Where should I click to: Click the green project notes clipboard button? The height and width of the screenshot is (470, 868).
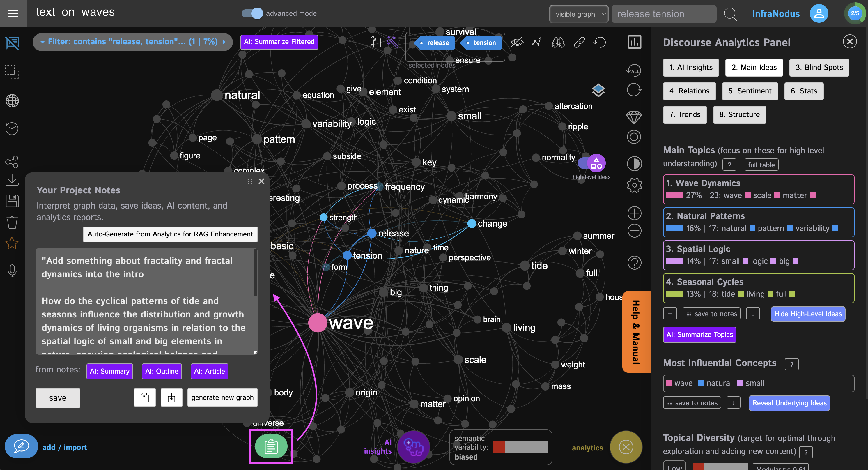(x=271, y=446)
